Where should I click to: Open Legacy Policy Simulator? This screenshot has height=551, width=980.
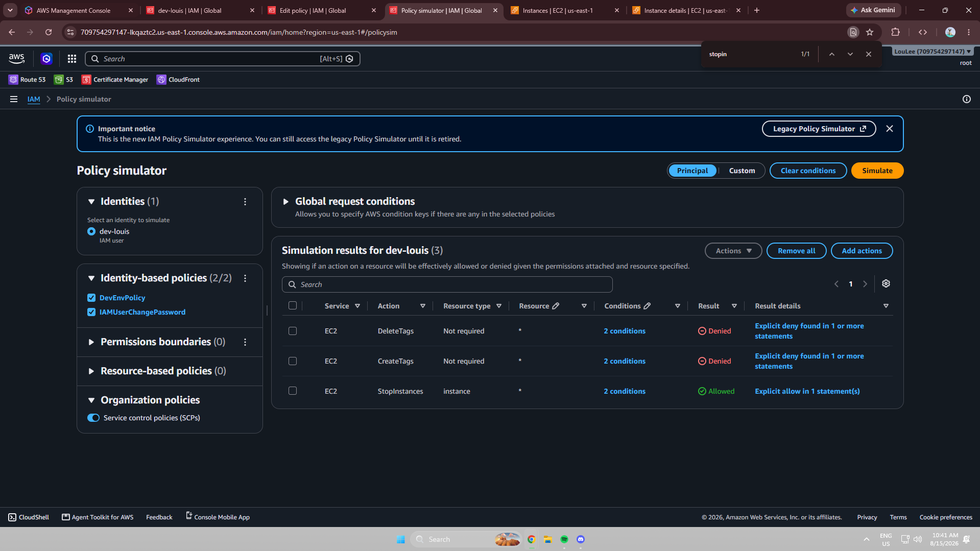819,129
